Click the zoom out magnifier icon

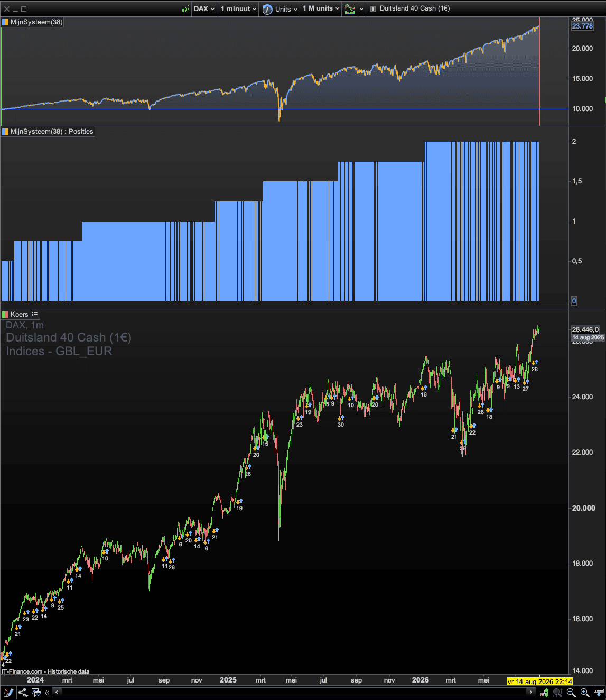(x=571, y=693)
